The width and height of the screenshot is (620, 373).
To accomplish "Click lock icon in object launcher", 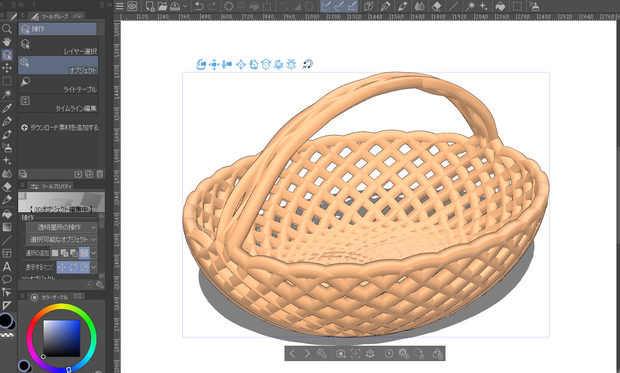I will (437, 354).
